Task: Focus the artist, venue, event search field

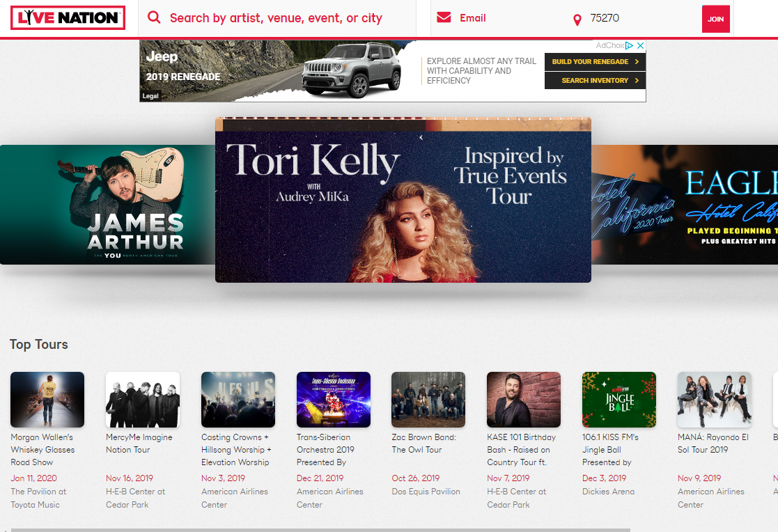Action: (x=276, y=18)
